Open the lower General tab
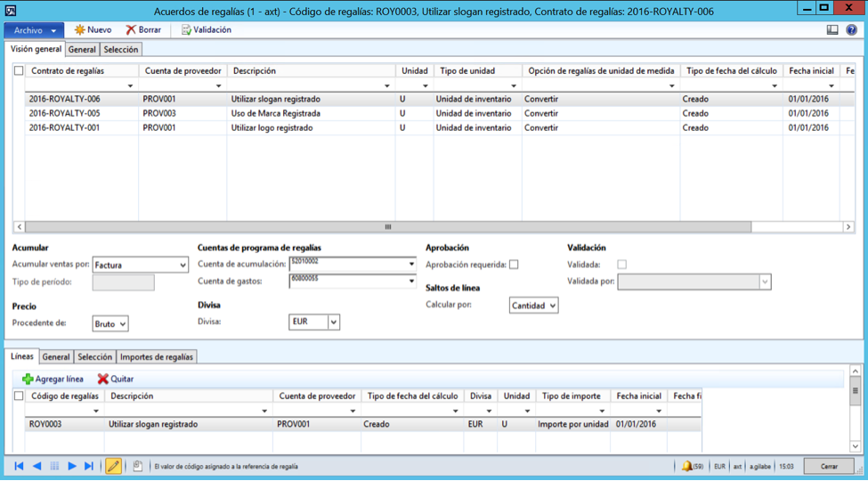The image size is (868, 481). 56,357
